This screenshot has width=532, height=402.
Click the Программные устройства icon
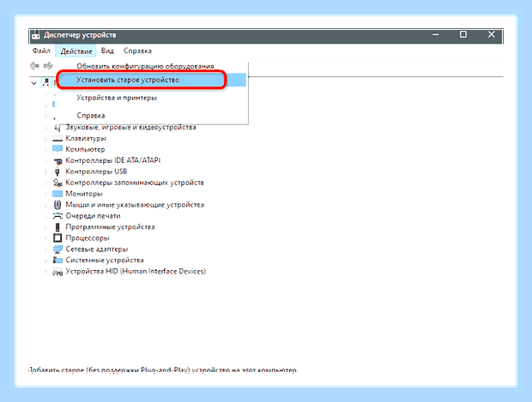pyautogui.click(x=57, y=227)
